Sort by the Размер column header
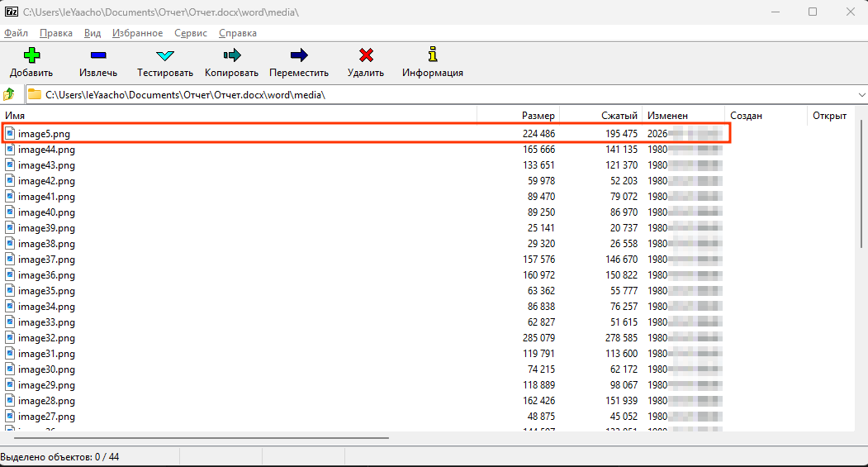 click(518, 115)
